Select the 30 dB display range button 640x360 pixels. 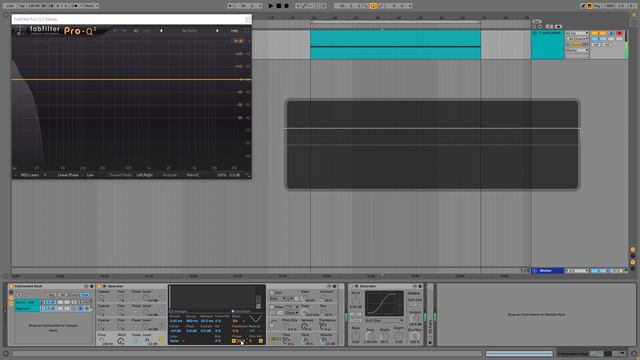point(238,41)
